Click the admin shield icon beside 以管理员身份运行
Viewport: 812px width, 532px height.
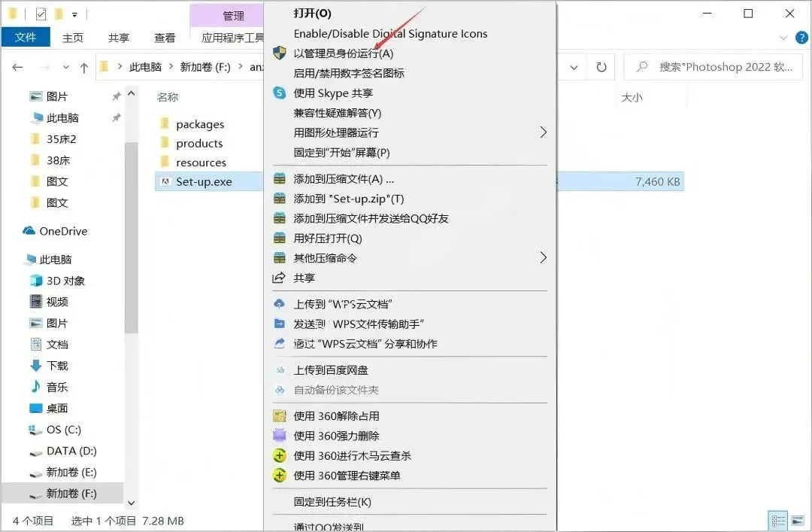(280, 53)
